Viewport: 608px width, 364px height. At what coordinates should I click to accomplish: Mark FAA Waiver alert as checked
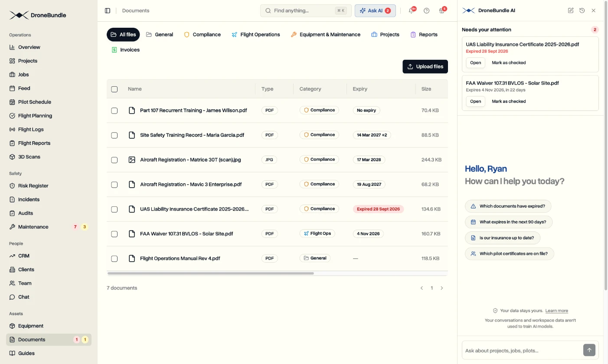[x=509, y=101]
